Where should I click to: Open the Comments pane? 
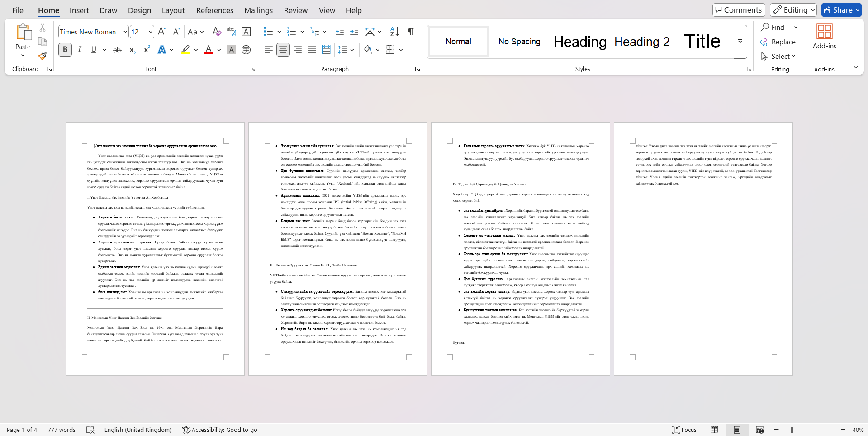(x=739, y=10)
